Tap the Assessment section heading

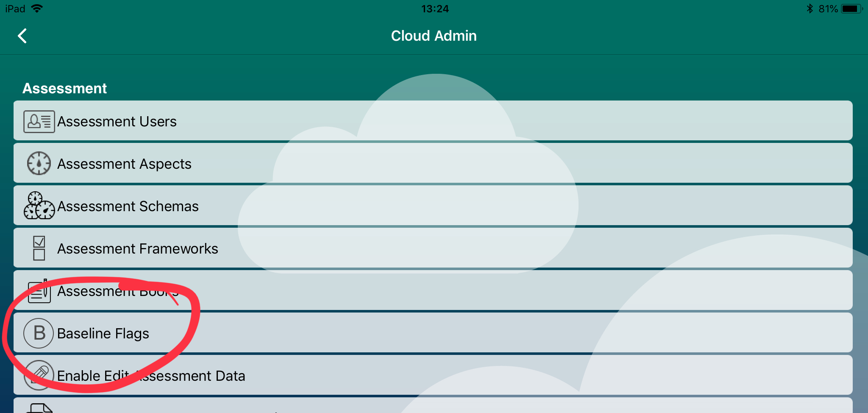coord(64,88)
